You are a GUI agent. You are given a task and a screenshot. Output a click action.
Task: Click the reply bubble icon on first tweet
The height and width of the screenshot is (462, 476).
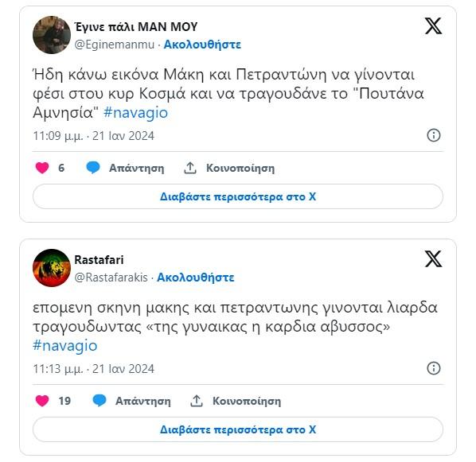tap(93, 168)
